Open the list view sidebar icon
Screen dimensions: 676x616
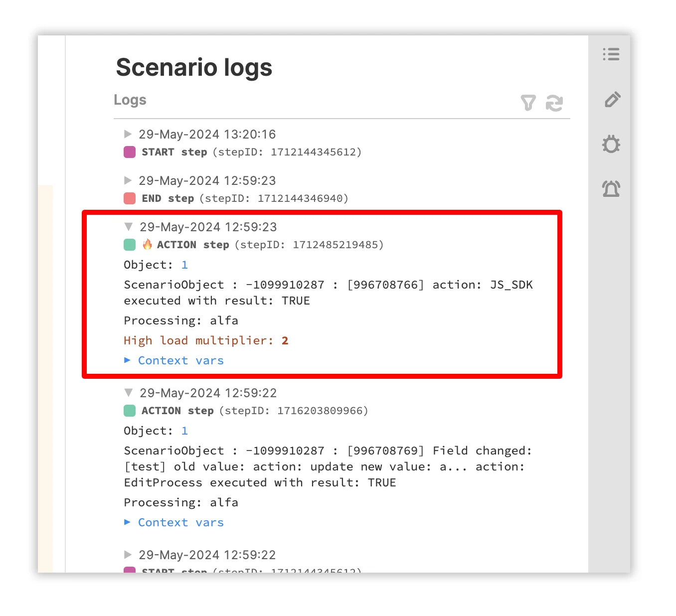(x=611, y=54)
